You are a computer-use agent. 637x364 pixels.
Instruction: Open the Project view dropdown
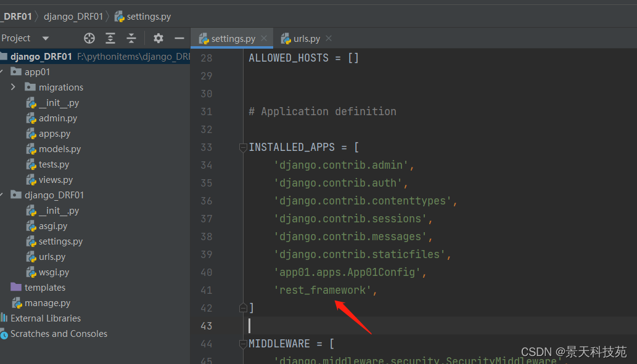pos(44,38)
